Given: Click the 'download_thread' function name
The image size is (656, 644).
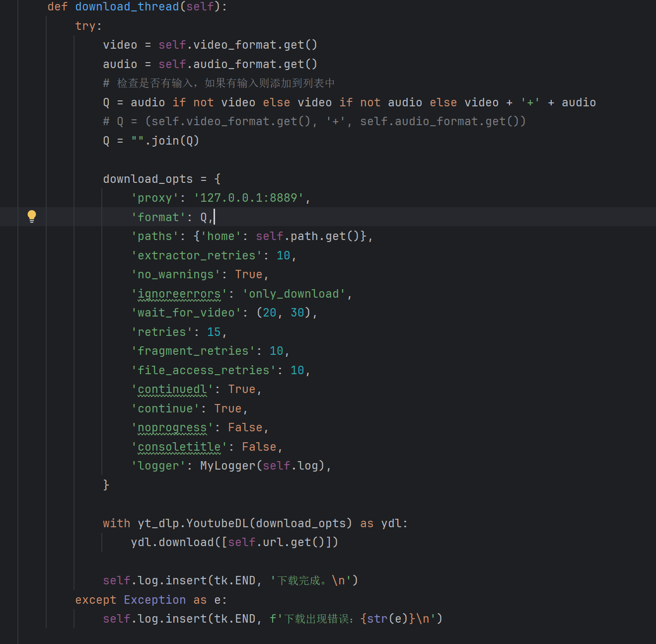Looking at the screenshot, I should point(127,6).
